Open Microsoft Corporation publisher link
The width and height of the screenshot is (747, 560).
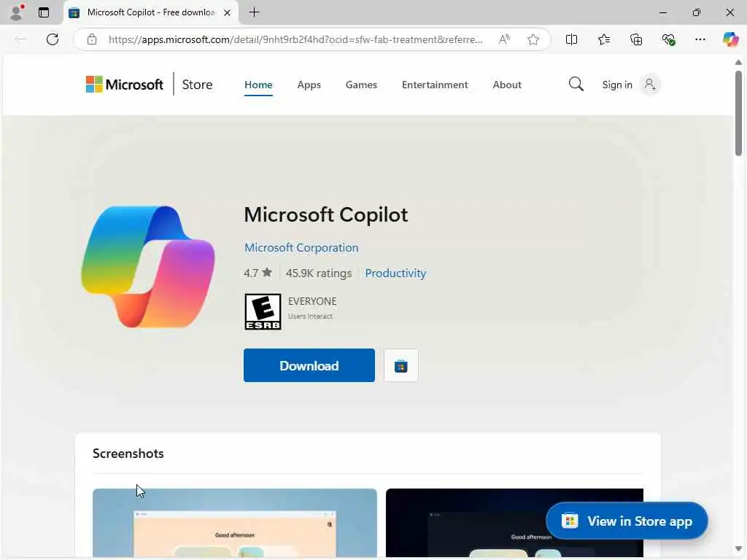click(301, 248)
